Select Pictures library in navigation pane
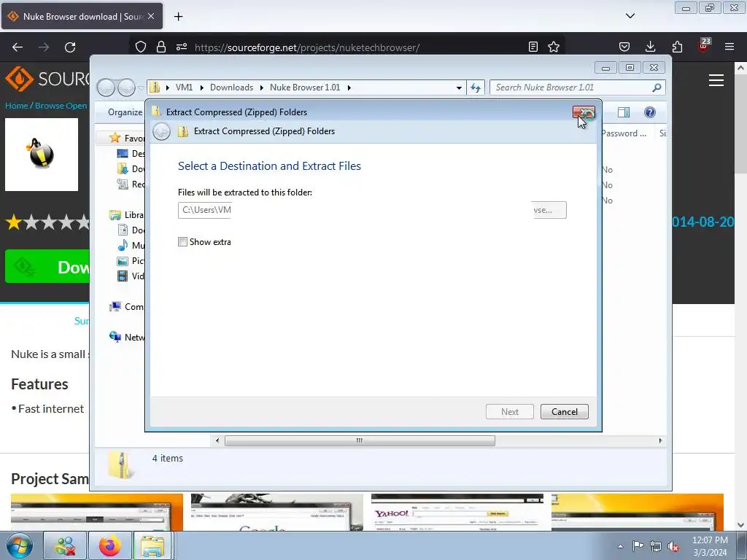 coord(131,260)
